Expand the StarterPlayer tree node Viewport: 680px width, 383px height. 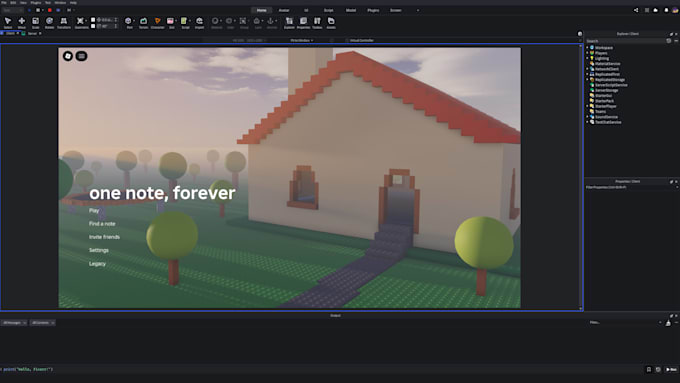point(588,106)
